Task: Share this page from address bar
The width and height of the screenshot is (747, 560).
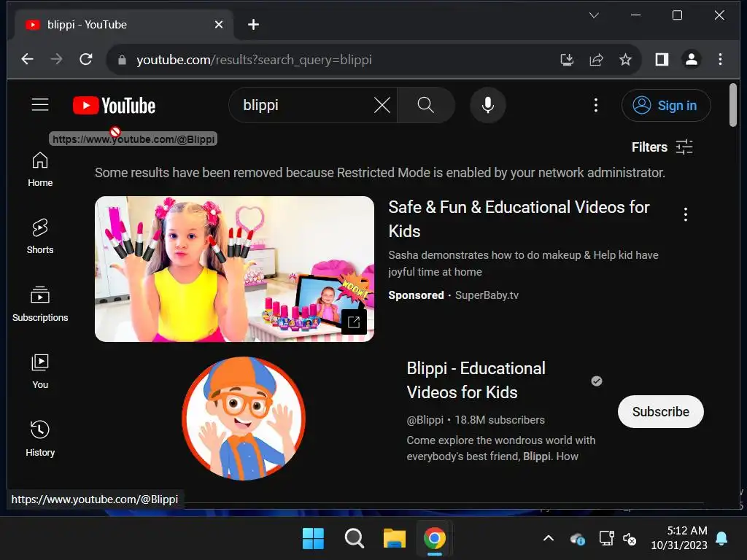Action: pyautogui.click(x=596, y=60)
